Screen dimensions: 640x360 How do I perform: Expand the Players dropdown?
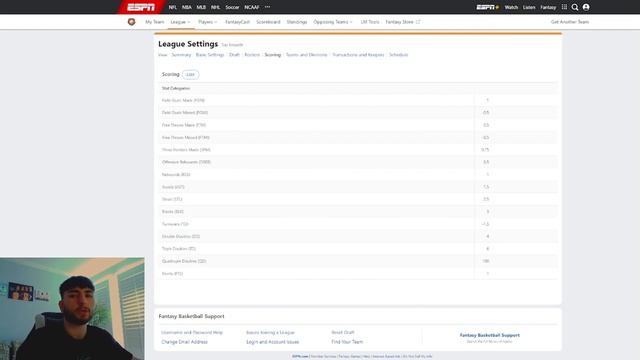[208, 22]
